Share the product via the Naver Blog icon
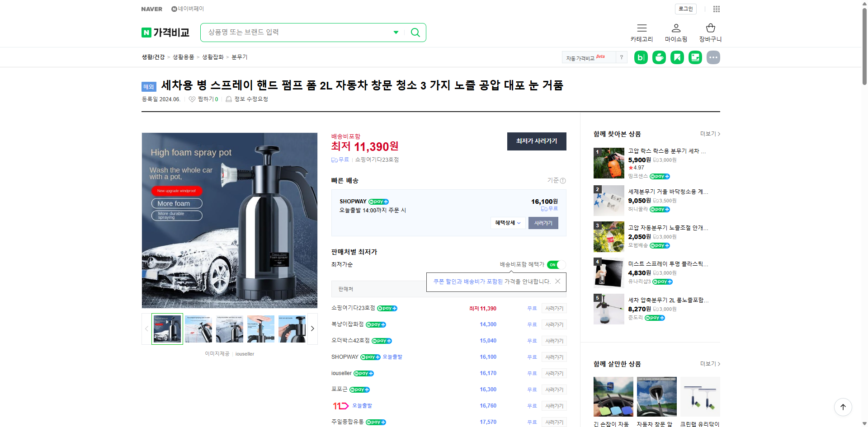This screenshot has width=868, height=427. 641,57
